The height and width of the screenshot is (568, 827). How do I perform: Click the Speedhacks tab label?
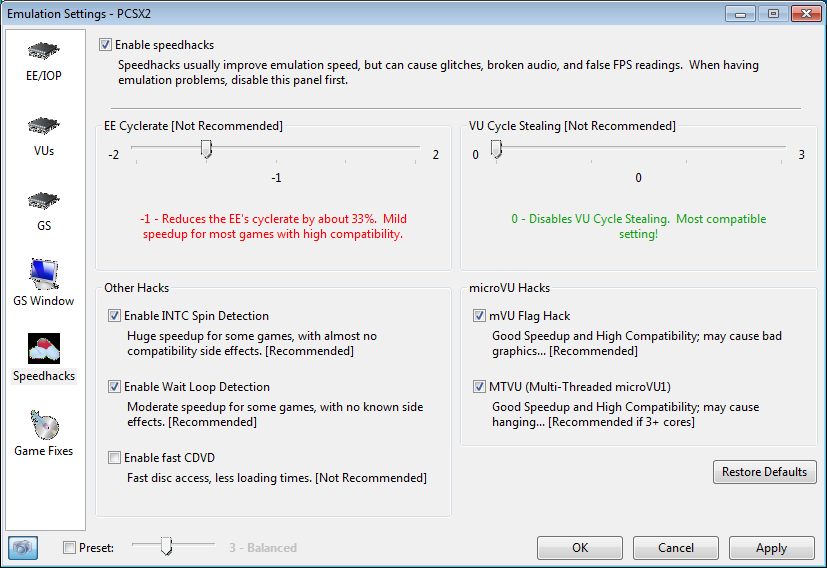coord(44,376)
